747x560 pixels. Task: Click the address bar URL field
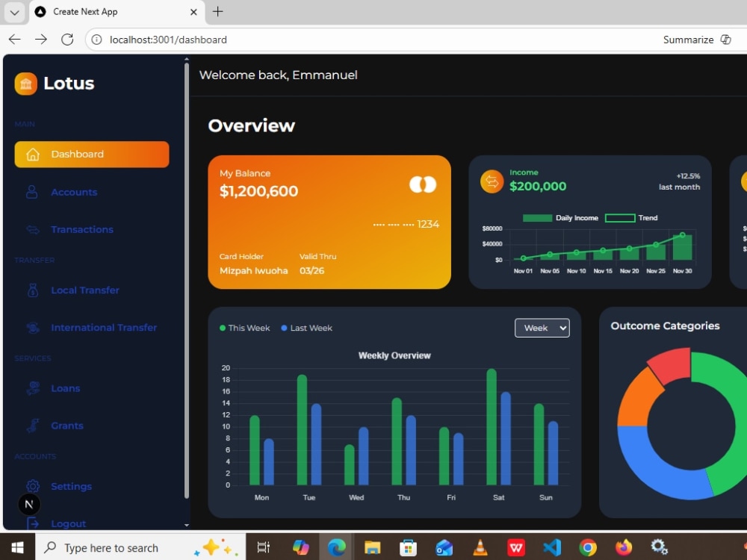(371, 40)
